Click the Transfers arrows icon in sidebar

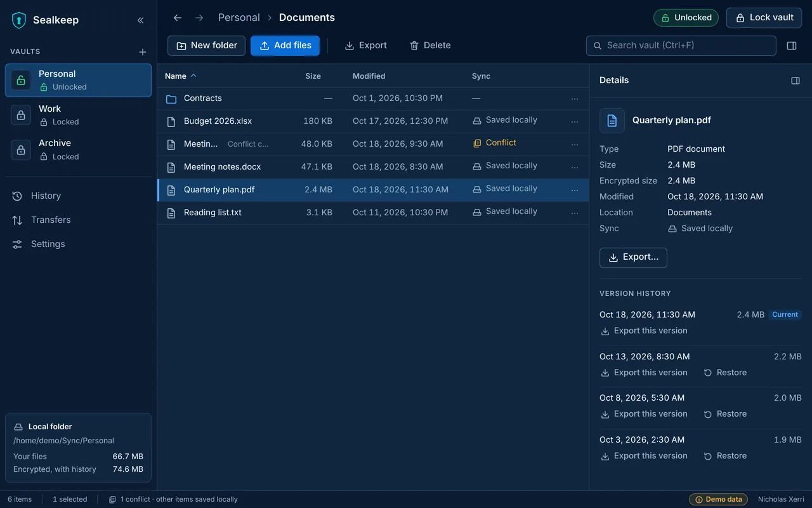click(17, 220)
